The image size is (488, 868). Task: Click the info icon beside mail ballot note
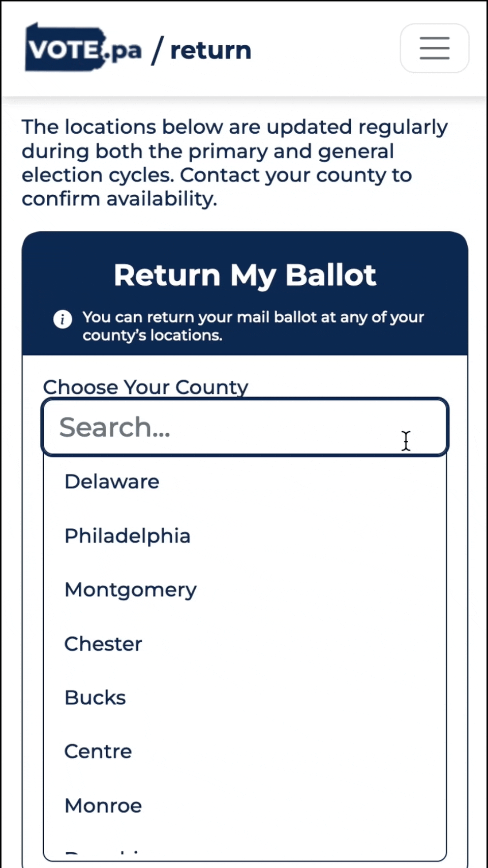click(63, 319)
